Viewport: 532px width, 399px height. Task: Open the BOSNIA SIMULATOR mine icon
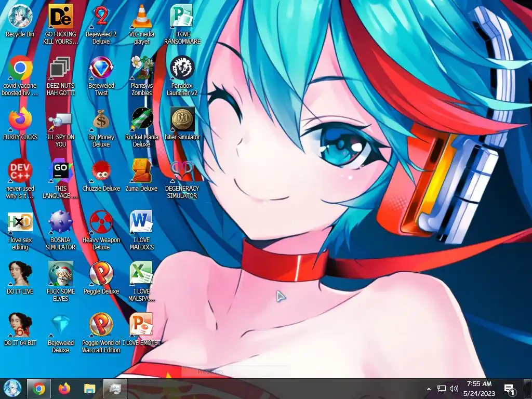pos(60,230)
